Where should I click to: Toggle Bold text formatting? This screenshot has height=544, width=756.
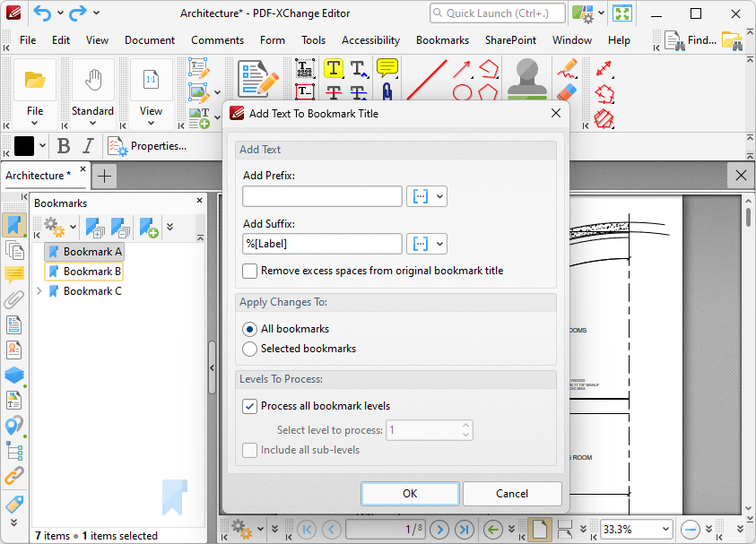pyautogui.click(x=63, y=145)
